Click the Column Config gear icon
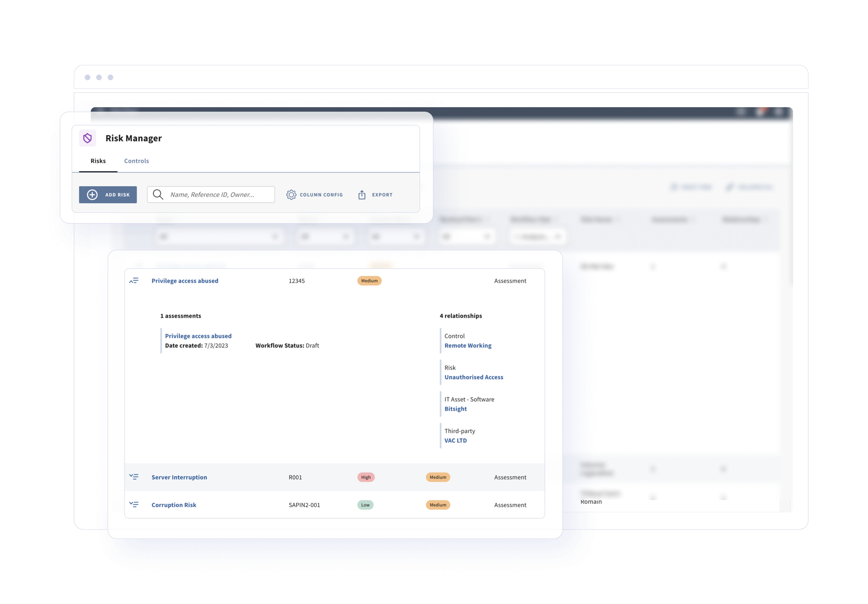Screen dimensions: 868x604 pos(291,195)
